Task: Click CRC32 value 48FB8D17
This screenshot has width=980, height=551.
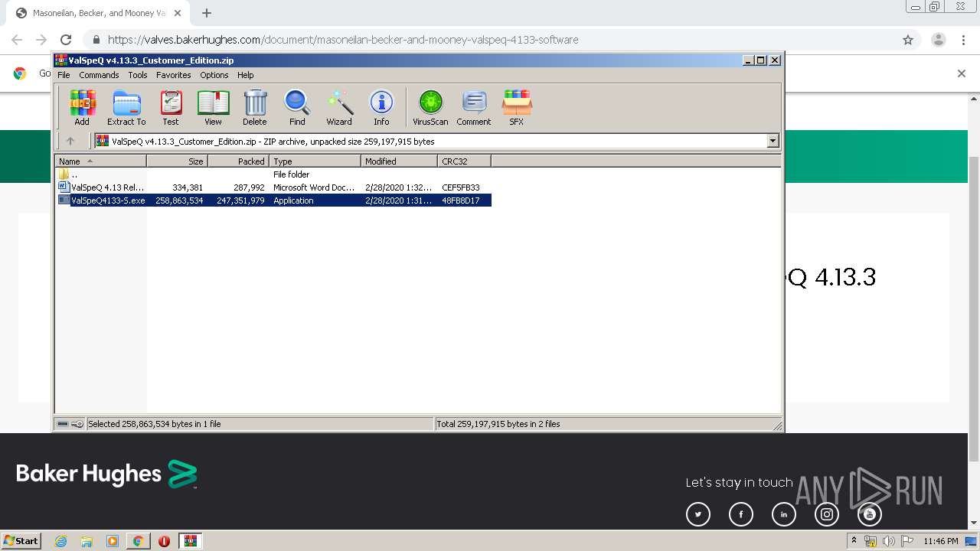Action: point(461,201)
